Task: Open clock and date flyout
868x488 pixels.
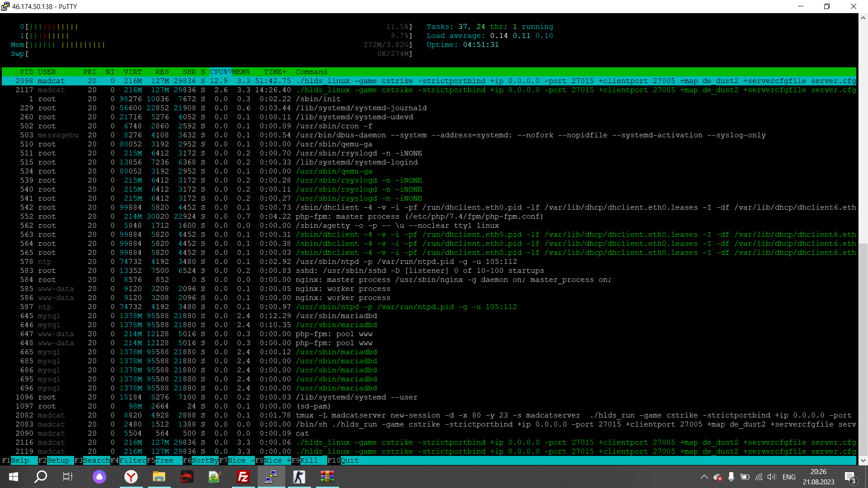Action: coord(819,477)
